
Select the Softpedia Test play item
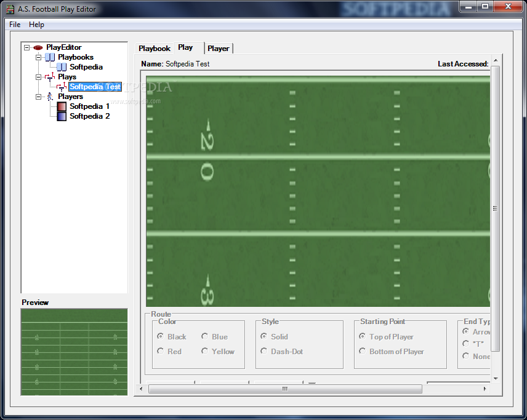95,87
